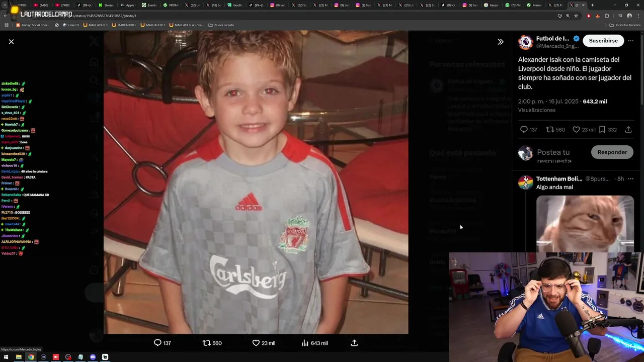The width and height of the screenshot is (644, 362).
Task: Click chat username 'zickedhelik'
Action: [10, 83]
